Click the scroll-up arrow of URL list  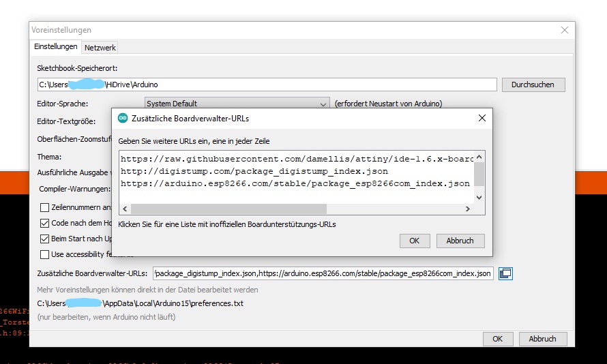479,157
